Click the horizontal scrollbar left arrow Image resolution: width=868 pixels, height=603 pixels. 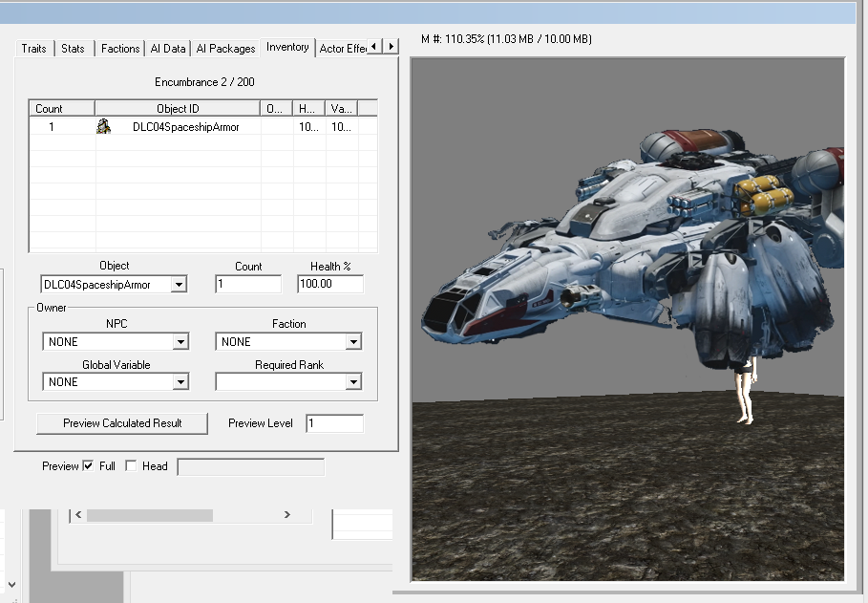pos(78,515)
